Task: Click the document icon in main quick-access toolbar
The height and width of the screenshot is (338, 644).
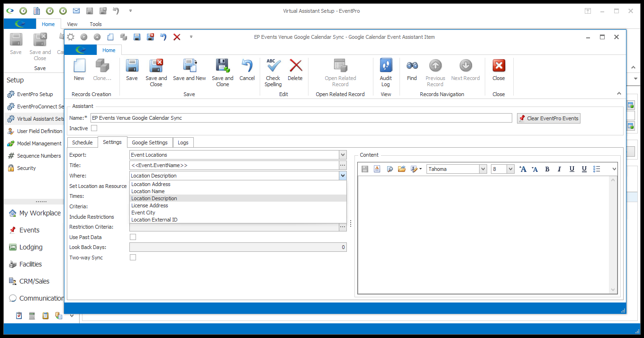Action: click(x=36, y=10)
